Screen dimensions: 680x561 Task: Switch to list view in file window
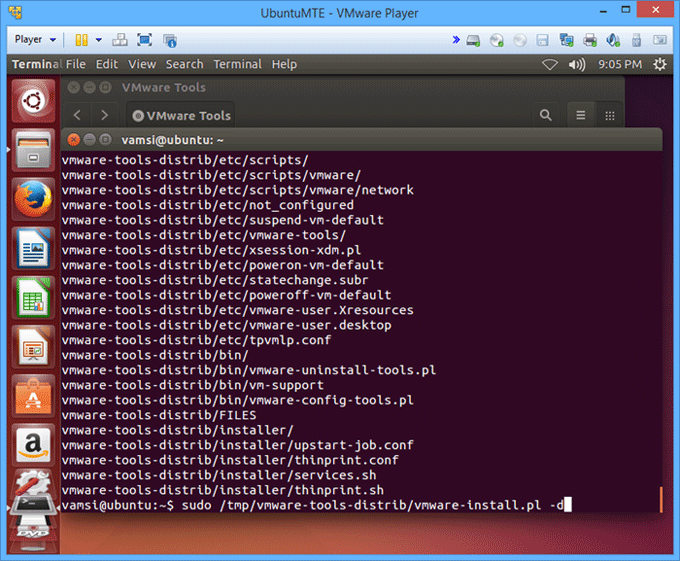[581, 115]
